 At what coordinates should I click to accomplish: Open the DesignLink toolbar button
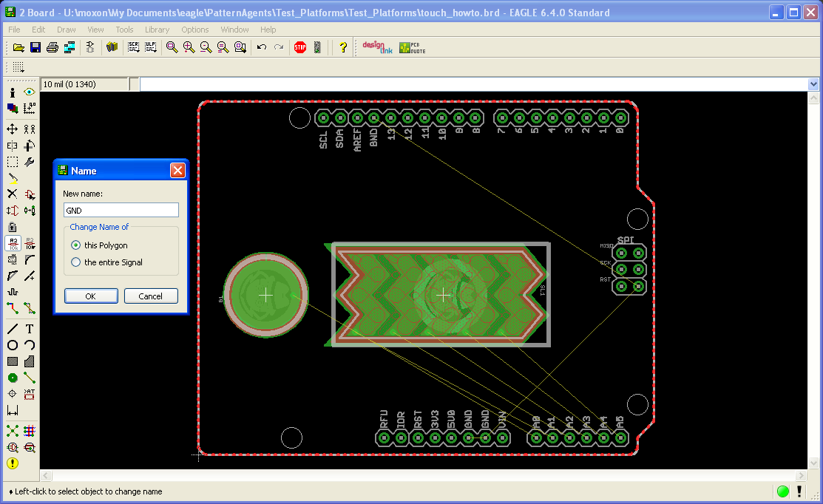(377, 48)
